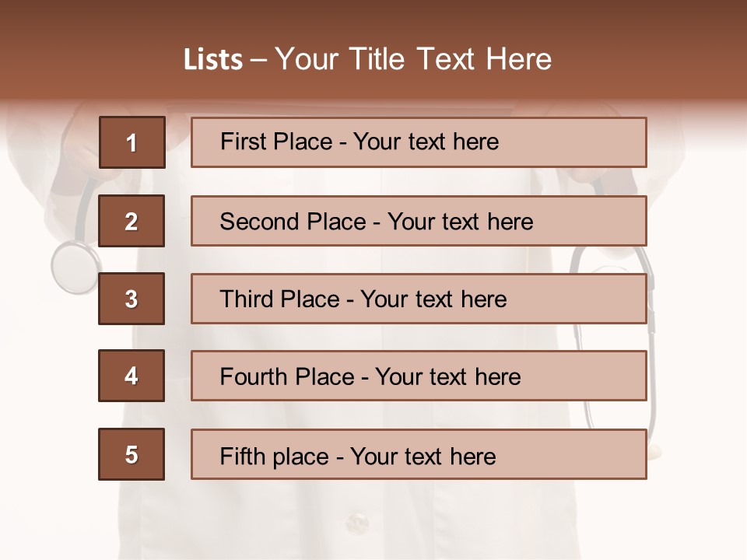Click the Second Place text bar

click(419, 221)
